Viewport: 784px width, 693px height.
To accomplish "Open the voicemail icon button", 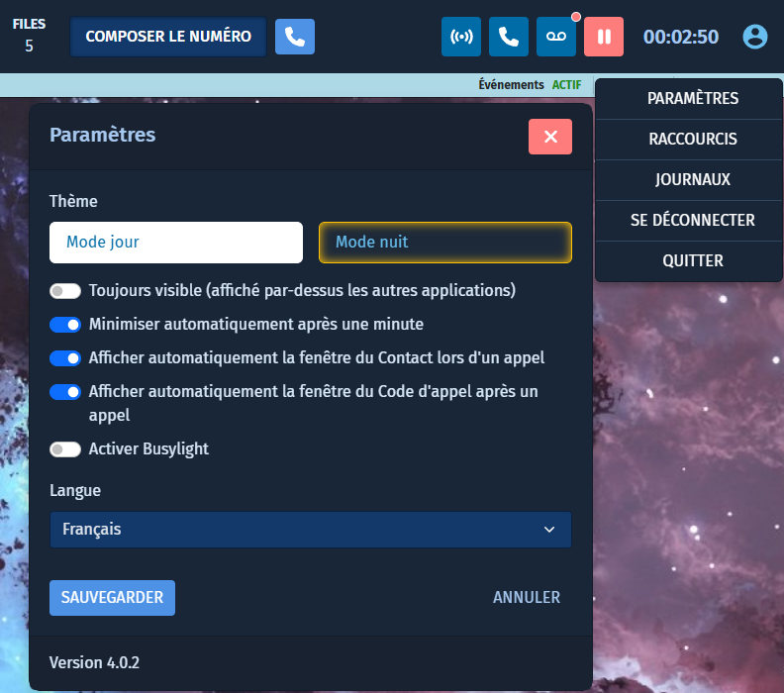I will coord(556,37).
